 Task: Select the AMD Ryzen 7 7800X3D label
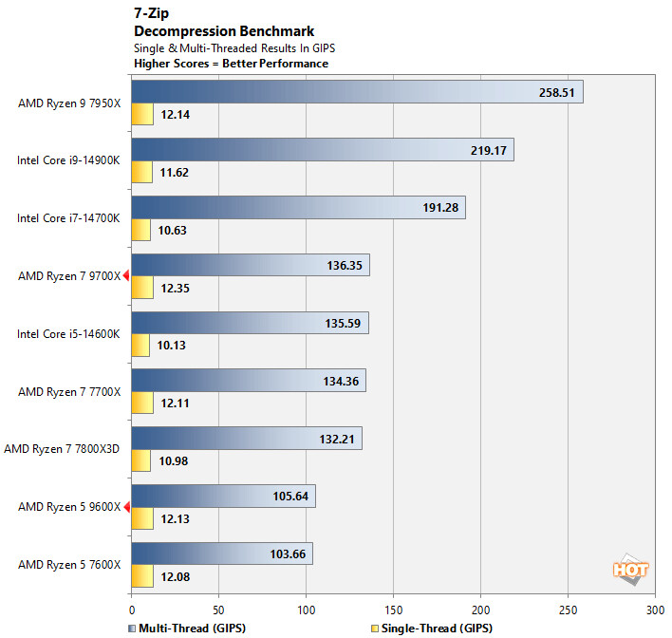[62, 449]
